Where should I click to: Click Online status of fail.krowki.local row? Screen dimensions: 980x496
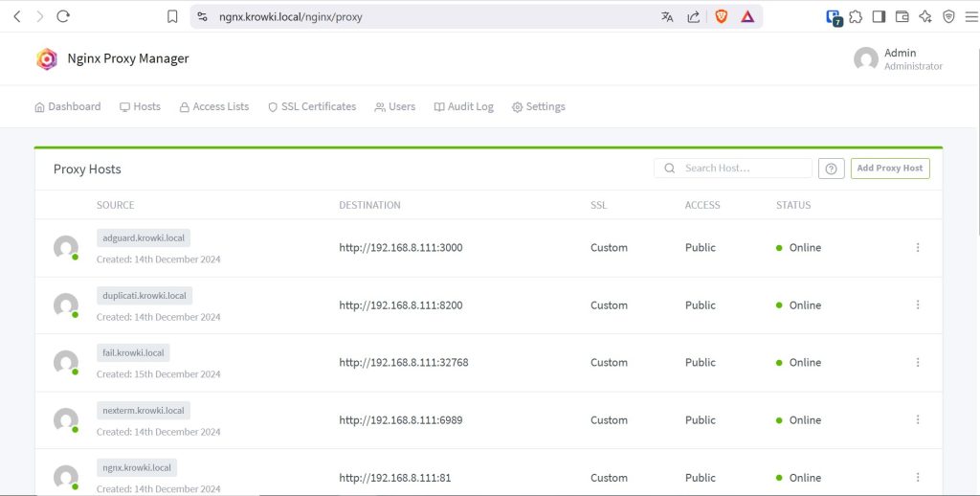(x=799, y=363)
